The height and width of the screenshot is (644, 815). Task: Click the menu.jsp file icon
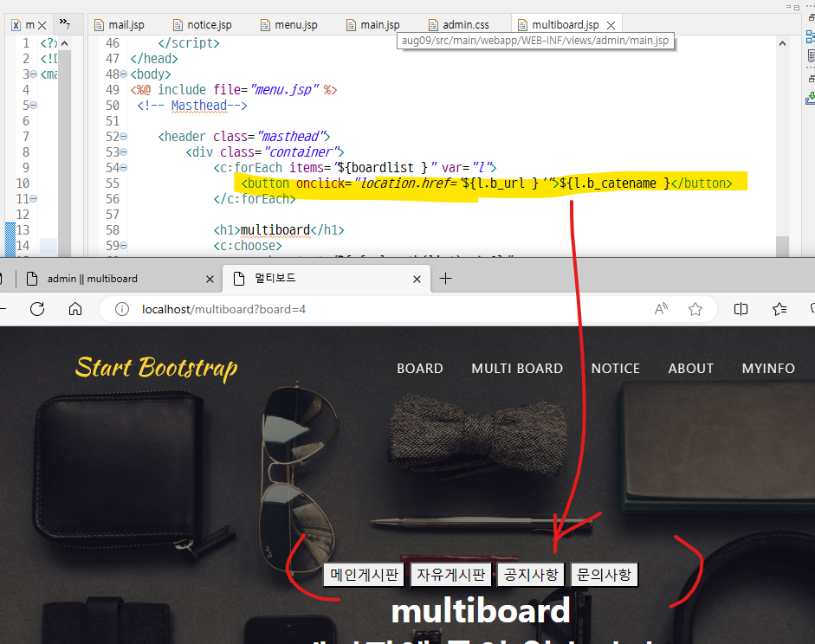tap(265, 25)
